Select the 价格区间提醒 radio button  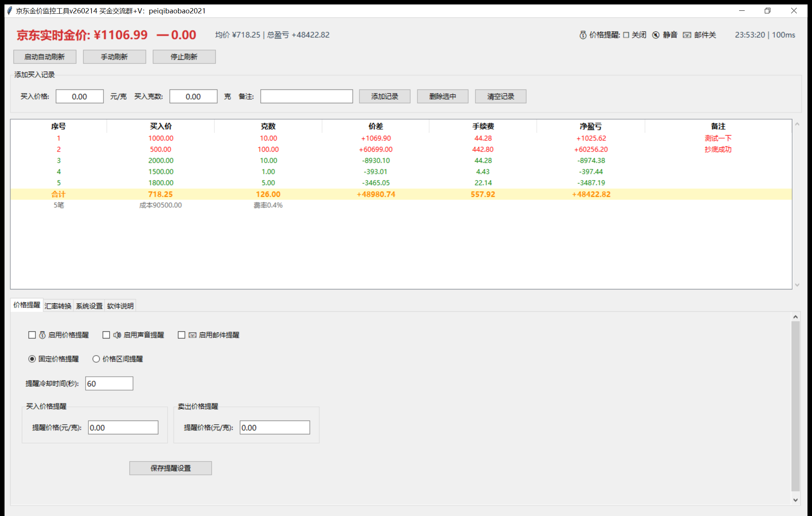coord(96,359)
